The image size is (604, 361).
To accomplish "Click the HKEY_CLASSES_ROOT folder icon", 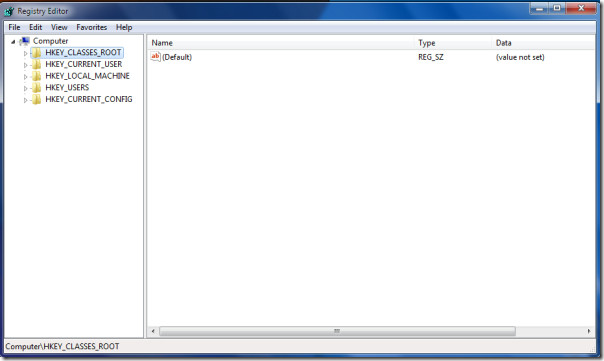I will (37, 52).
